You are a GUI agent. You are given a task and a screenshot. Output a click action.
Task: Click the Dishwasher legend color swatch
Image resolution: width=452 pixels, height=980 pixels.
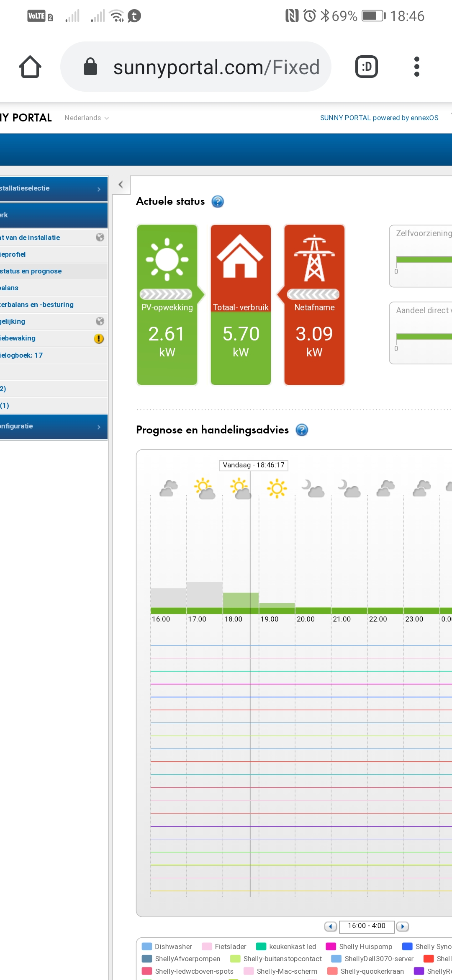click(146, 946)
